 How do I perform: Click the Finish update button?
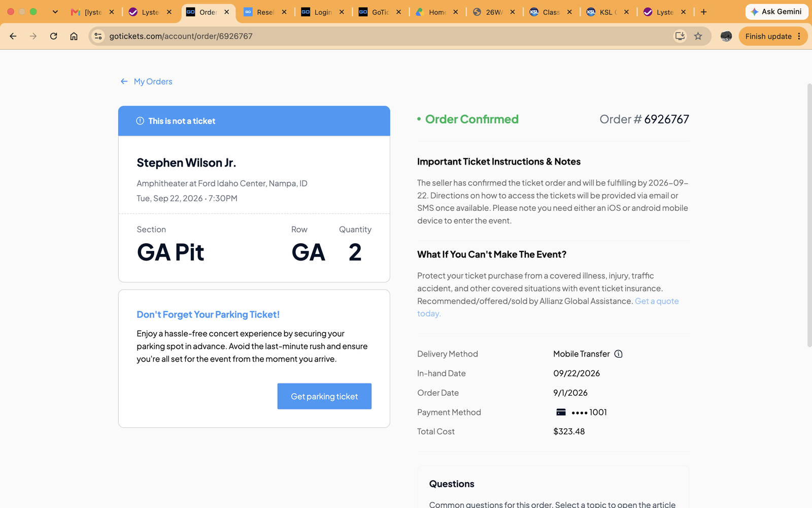click(768, 36)
